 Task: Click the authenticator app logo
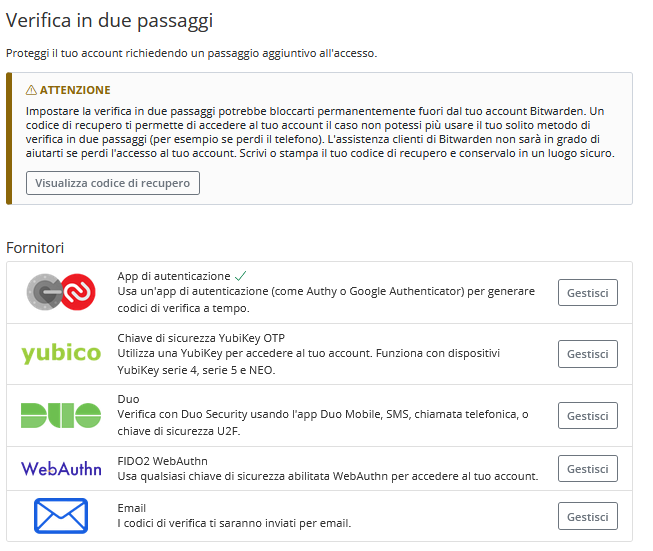coord(61,292)
